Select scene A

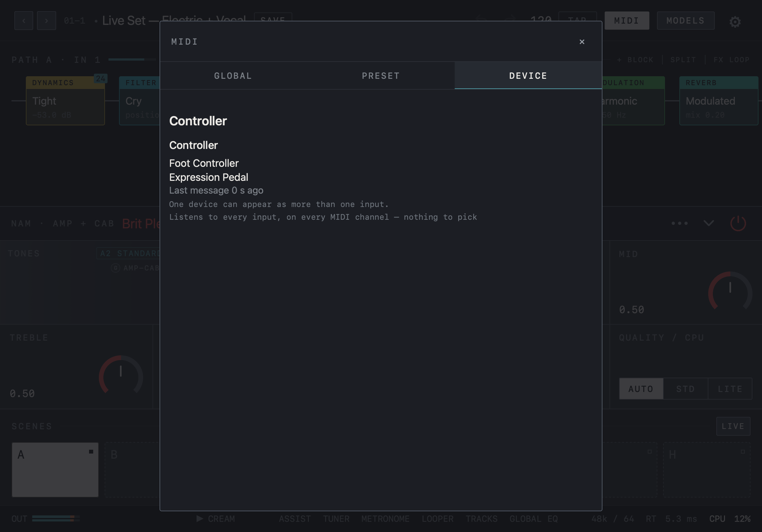tap(55, 469)
